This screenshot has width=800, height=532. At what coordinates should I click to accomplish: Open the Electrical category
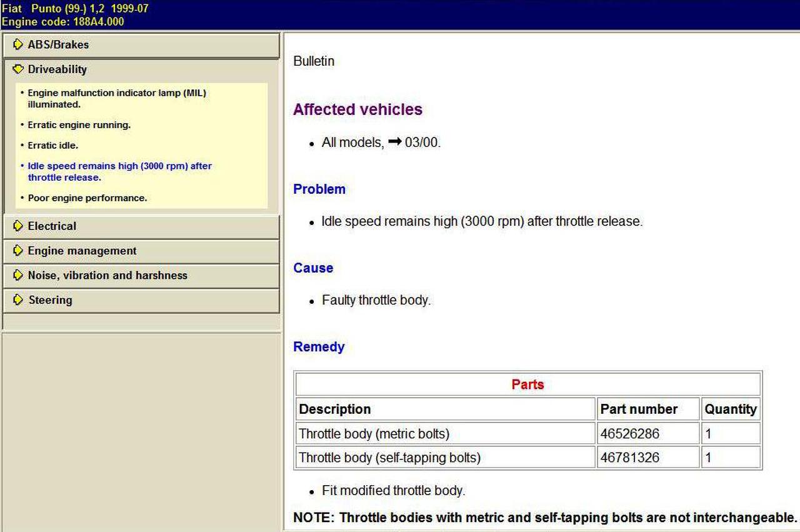coord(141,226)
